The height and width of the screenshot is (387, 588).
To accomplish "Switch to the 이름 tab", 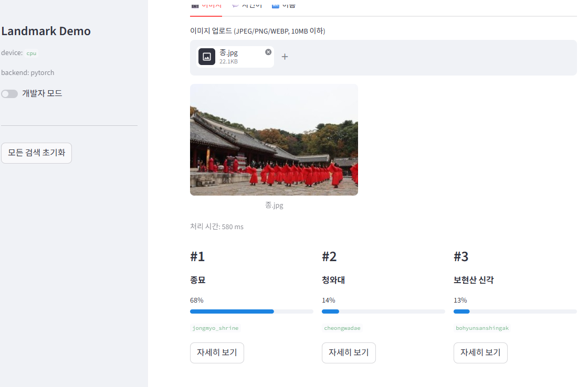I will tap(283, 6).
